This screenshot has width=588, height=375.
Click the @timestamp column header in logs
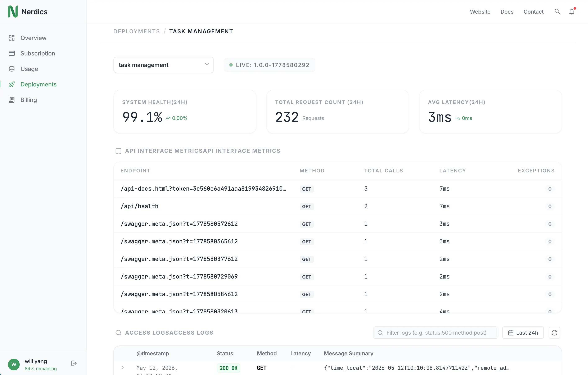tap(153, 353)
